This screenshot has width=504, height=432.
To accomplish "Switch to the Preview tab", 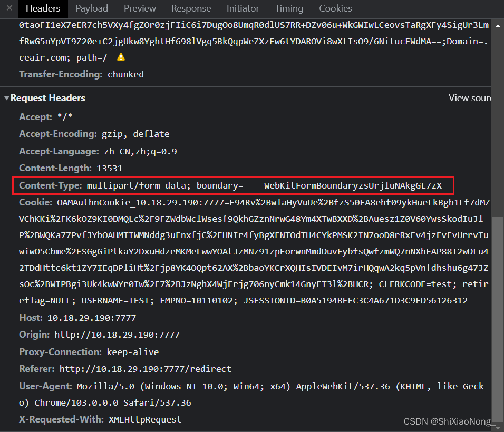I will (139, 8).
